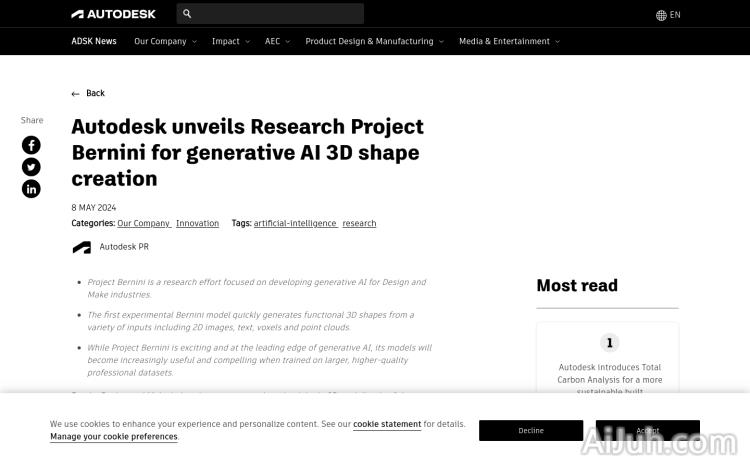Focus the header search field
This screenshot has height=468, width=750.
pos(275,14)
